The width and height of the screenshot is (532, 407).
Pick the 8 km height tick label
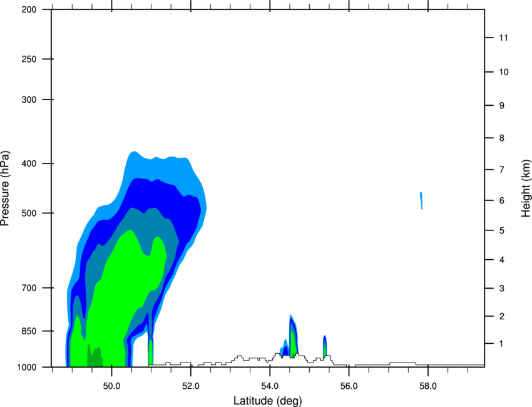502,138
